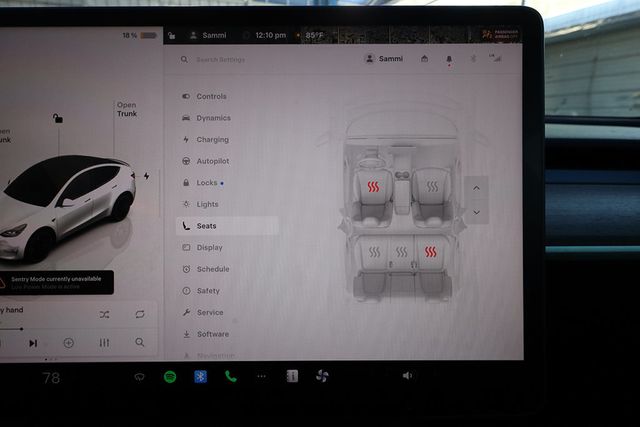Screen dimensions: 640x427
Task: Open the climate fan icon
Action: (322, 376)
